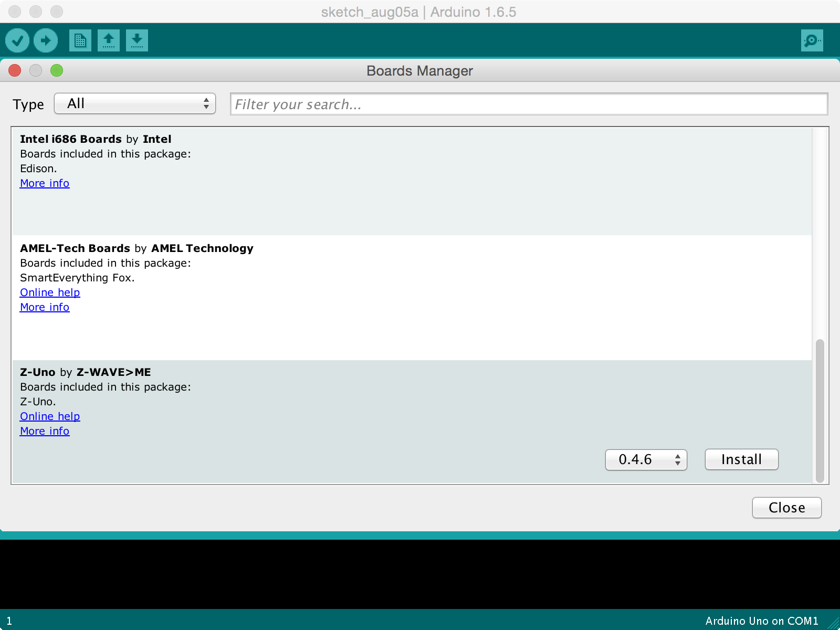
Task: Open the Serial Monitor icon
Action: click(x=812, y=40)
